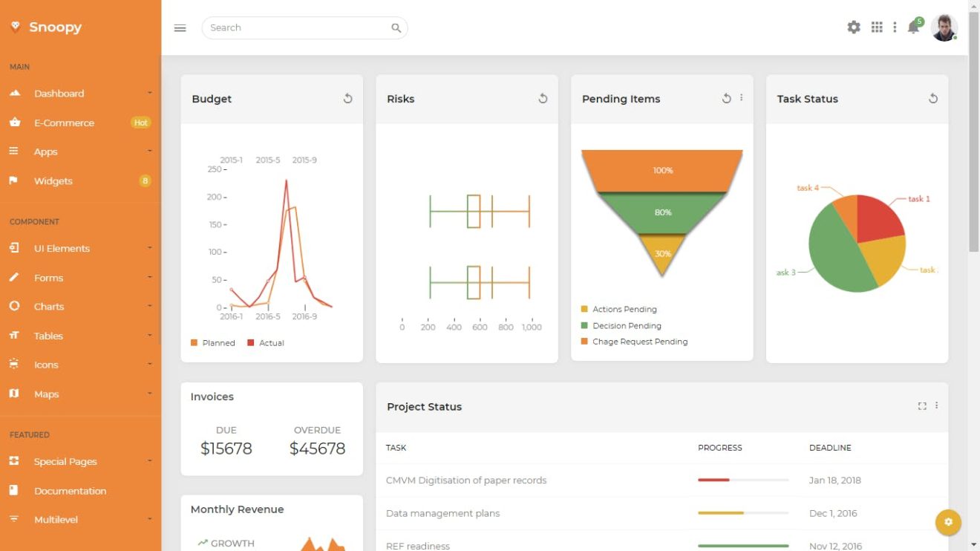Open the notifications bell icon
The height and width of the screenshot is (551, 980).
(x=913, y=27)
